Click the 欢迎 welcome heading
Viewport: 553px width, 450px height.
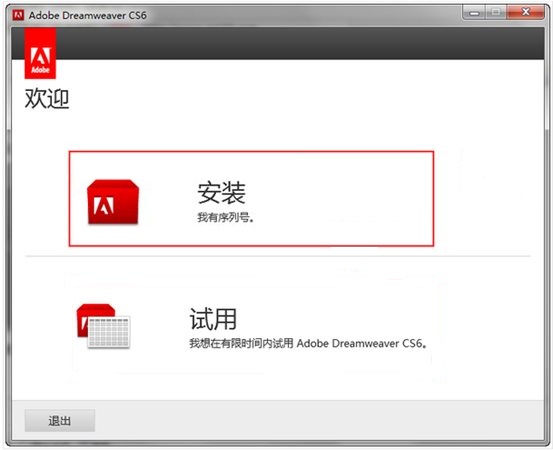[47, 98]
